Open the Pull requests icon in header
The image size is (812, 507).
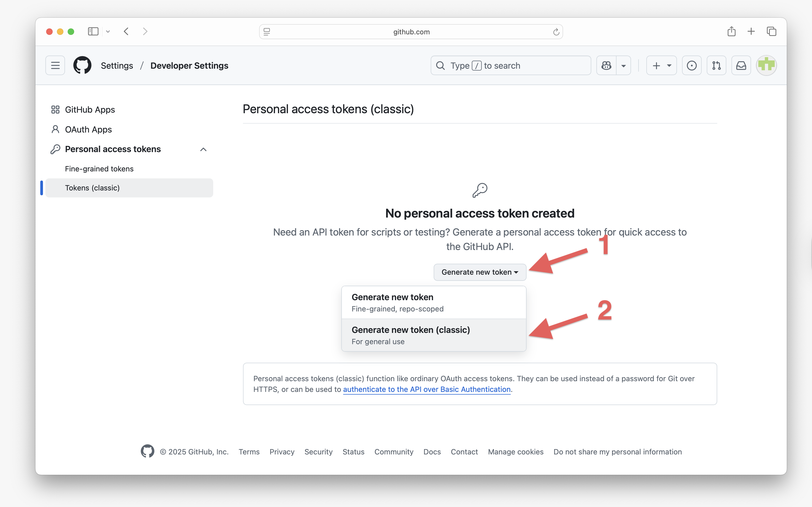click(x=716, y=65)
